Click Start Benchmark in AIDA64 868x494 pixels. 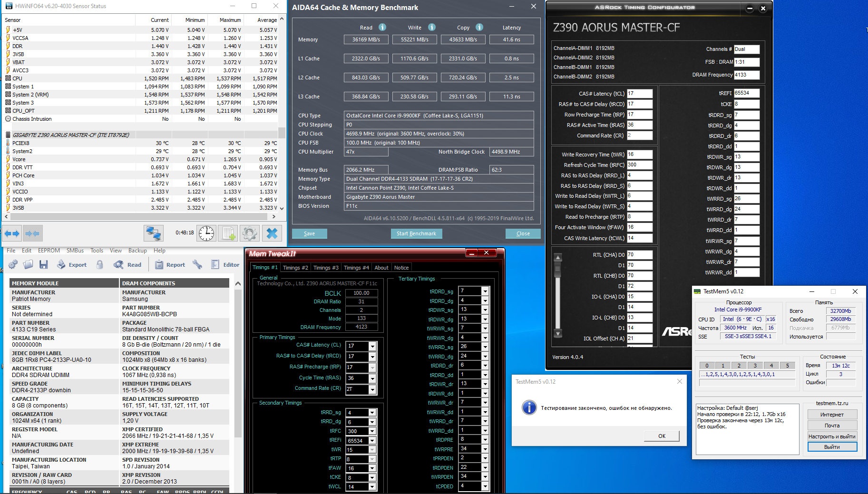(x=416, y=233)
